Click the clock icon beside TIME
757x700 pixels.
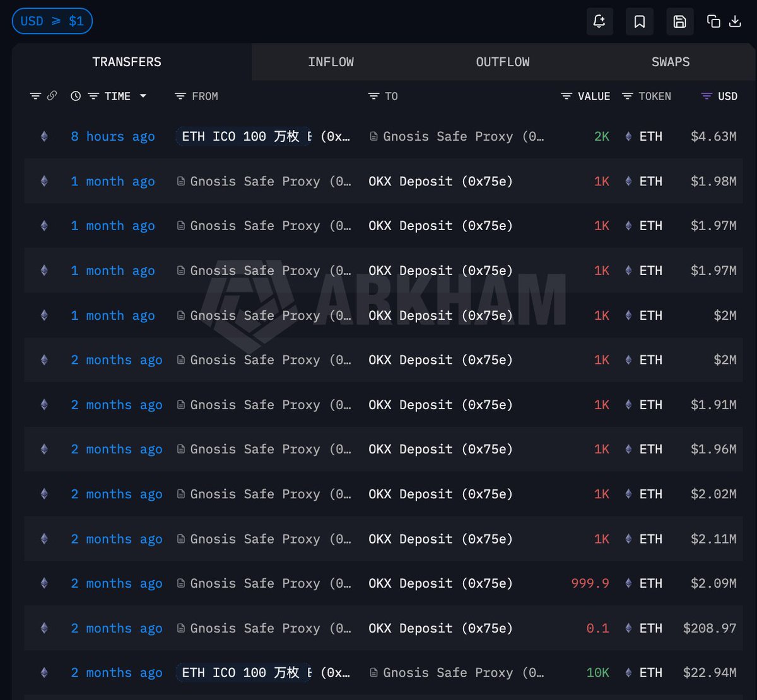coord(76,96)
